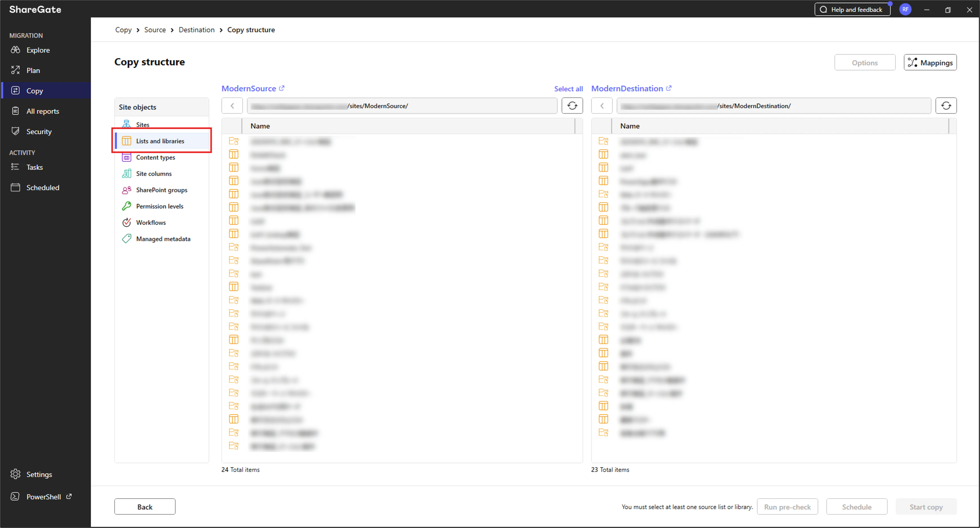Click Copy in the breadcrumb
This screenshot has height=528, width=980.
[123, 30]
